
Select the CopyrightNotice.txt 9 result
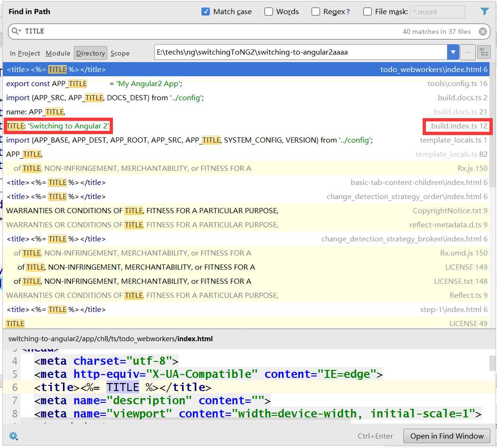coord(246,210)
